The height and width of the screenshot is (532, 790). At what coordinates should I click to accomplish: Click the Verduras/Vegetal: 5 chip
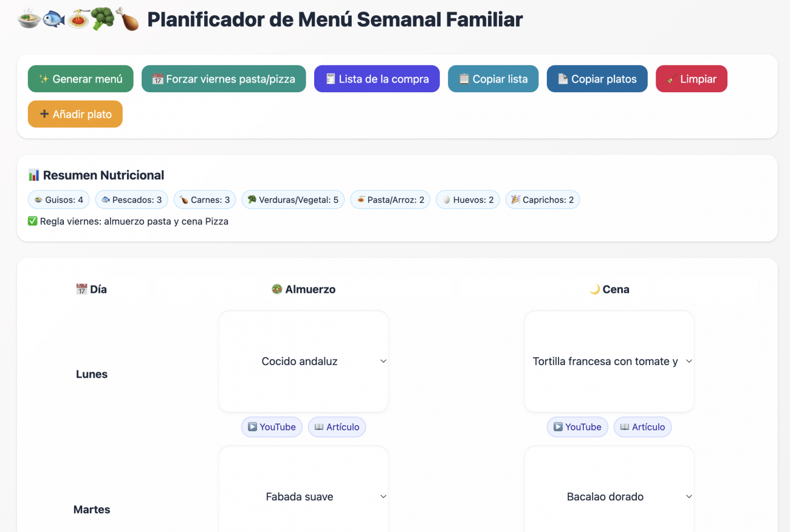tap(293, 200)
